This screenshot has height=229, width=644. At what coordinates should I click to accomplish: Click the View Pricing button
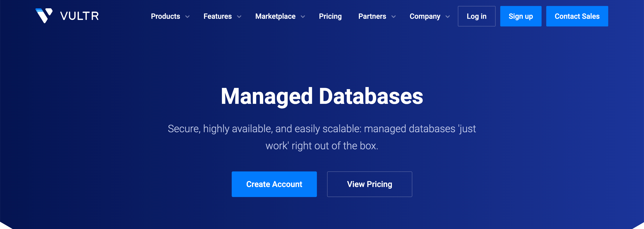[369, 184]
